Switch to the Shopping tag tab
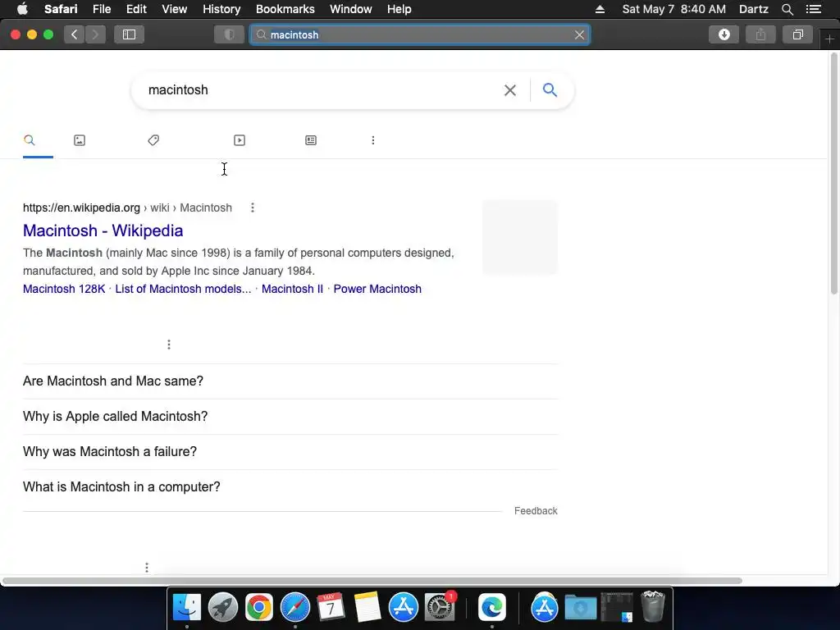Image resolution: width=840 pixels, height=630 pixels. [153, 140]
